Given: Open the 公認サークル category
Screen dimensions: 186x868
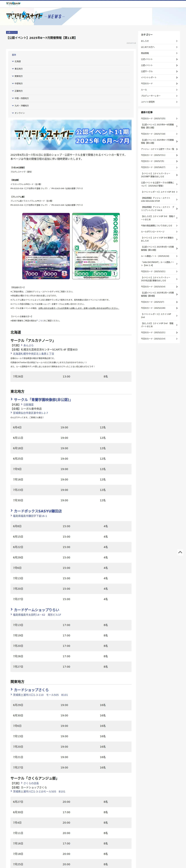Looking at the screenshot, I should pyautogui.click(x=159, y=71).
